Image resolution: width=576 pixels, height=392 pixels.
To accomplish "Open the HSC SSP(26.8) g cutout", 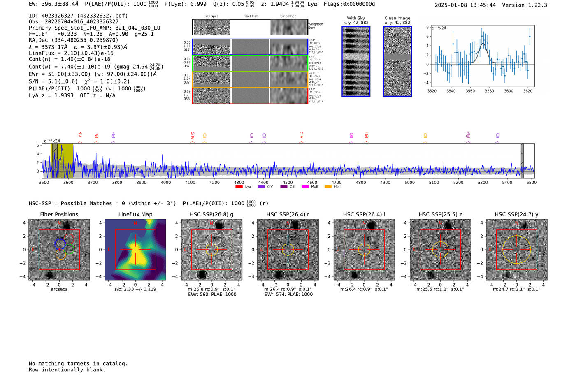I will (211, 250).
